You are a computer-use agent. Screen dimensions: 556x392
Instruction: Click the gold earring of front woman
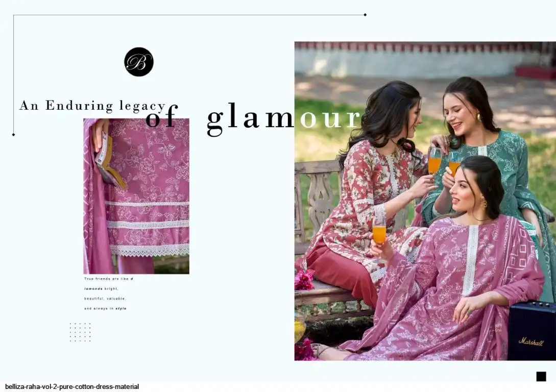click(484, 204)
